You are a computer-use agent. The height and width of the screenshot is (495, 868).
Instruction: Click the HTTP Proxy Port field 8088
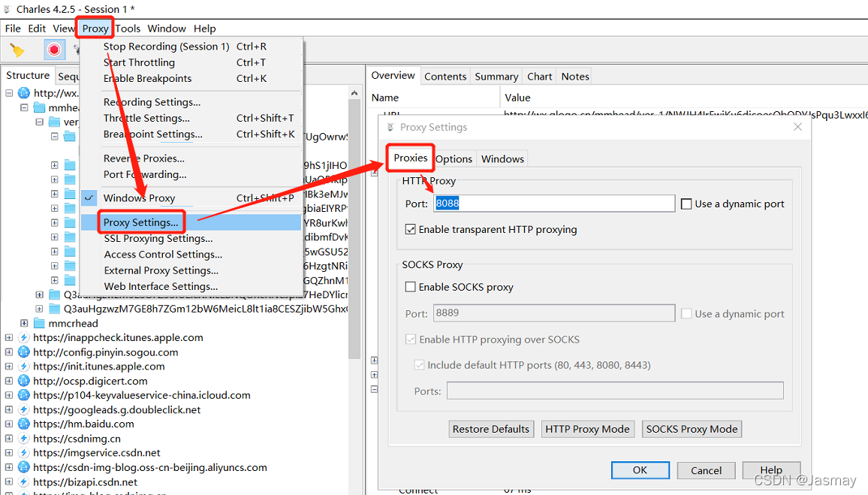coord(554,204)
